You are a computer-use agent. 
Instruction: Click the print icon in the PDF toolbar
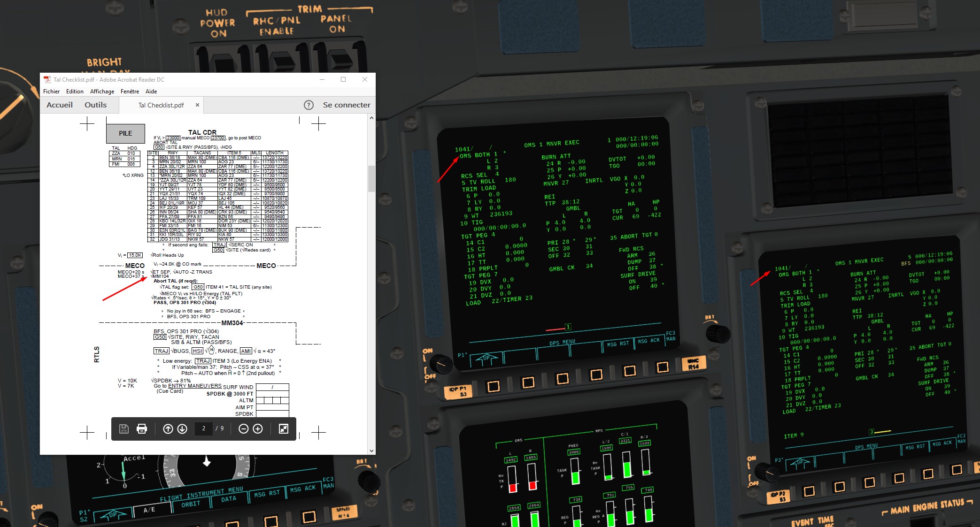click(x=142, y=428)
